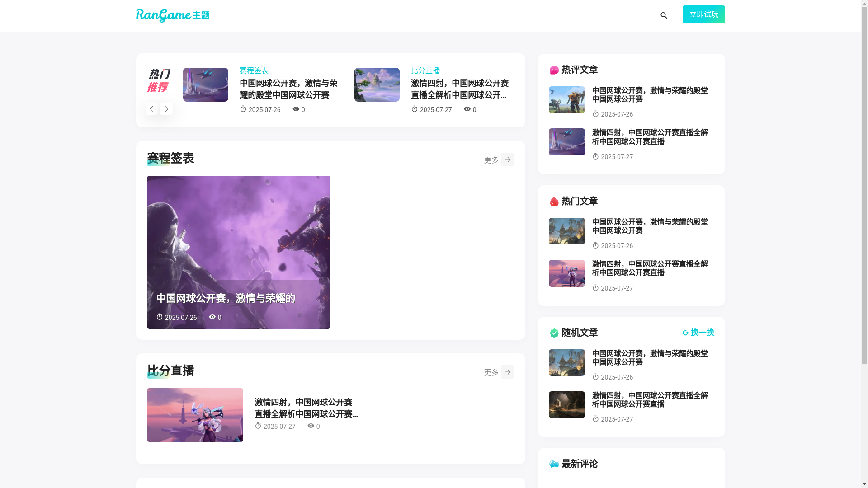Refresh random articles with 换一换
This screenshot has height=488, width=868.
698,333
